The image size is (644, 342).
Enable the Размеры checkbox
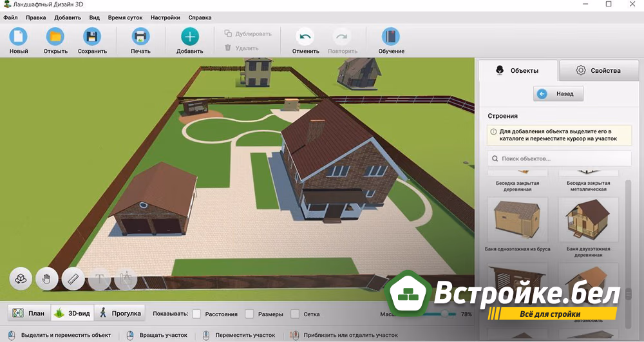pos(249,314)
